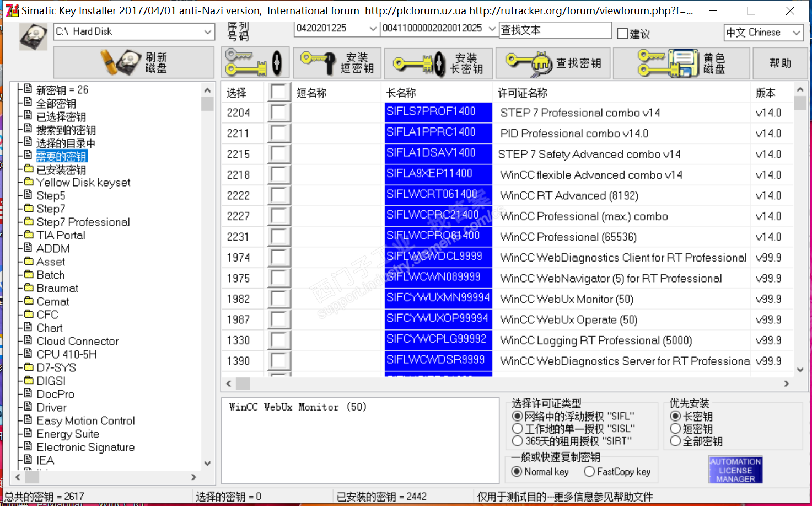Select 需要的密钥 in the tree
Image resolution: width=812 pixels, height=506 pixels.
coord(61,156)
